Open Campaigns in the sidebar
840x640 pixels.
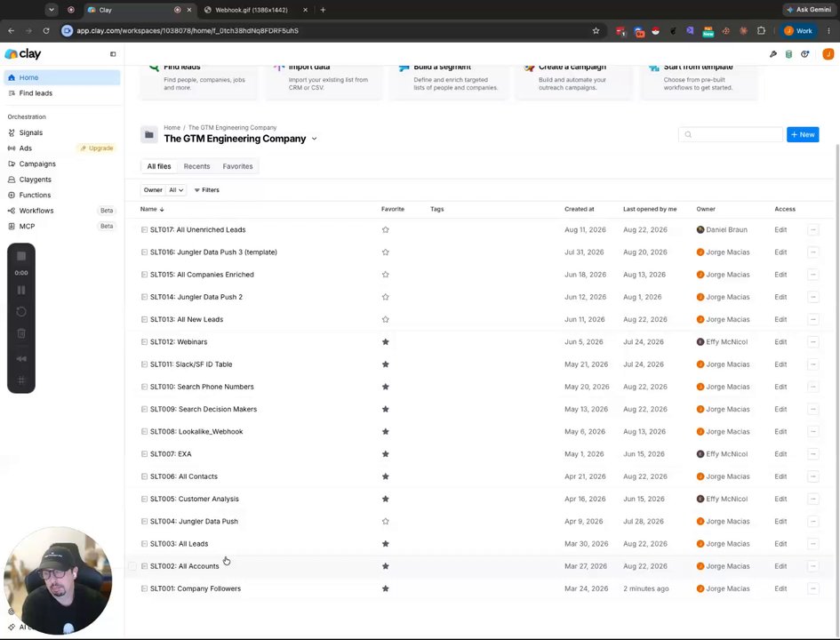point(61,164)
